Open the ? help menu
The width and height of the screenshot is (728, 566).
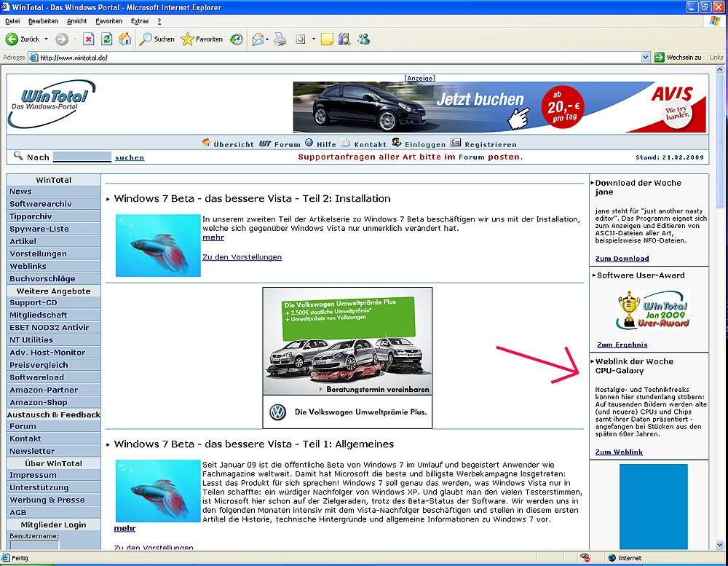pos(159,21)
